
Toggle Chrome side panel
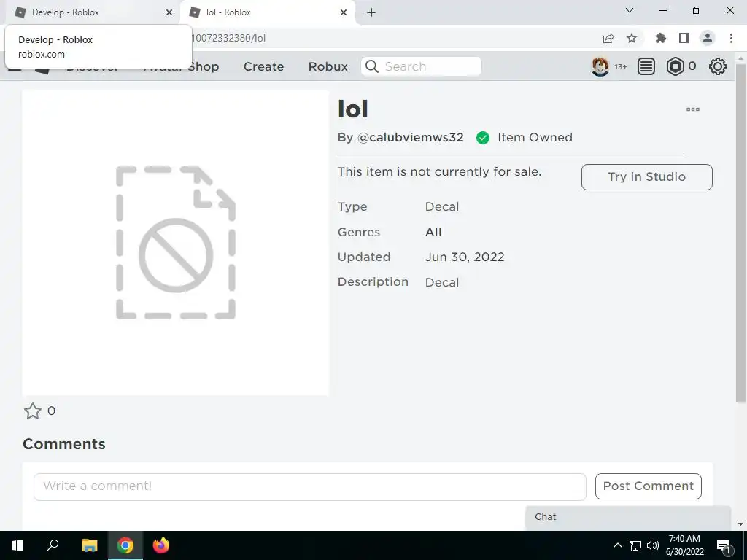click(684, 38)
